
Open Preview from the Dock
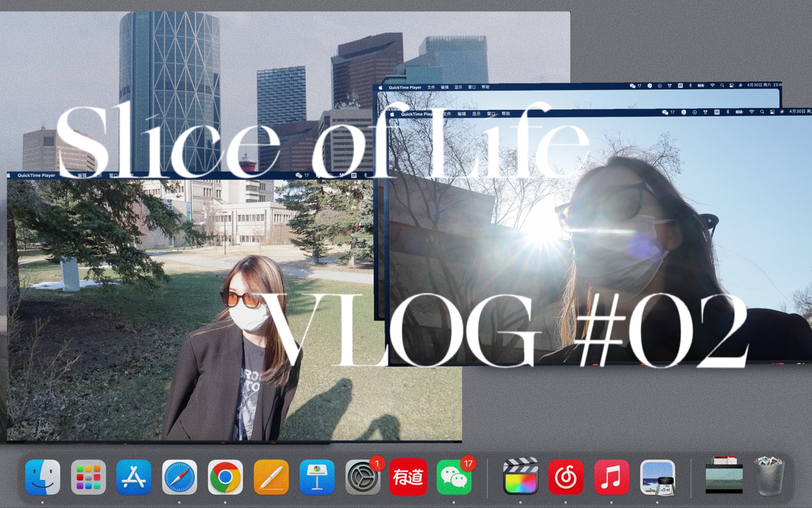click(657, 477)
